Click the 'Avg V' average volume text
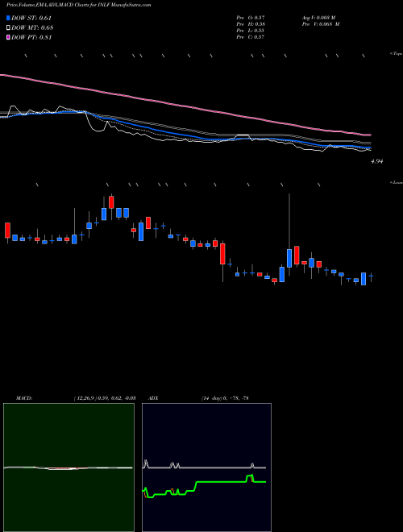The height and width of the screenshot is (532, 403). click(318, 17)
